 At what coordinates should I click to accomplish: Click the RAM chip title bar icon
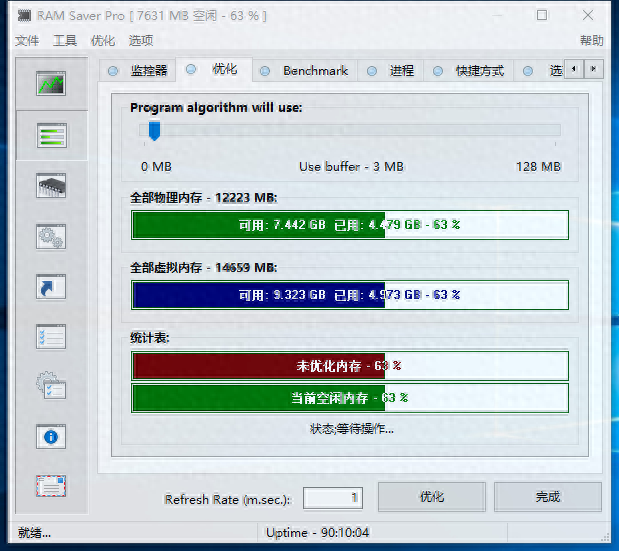(x=24, y=16)
